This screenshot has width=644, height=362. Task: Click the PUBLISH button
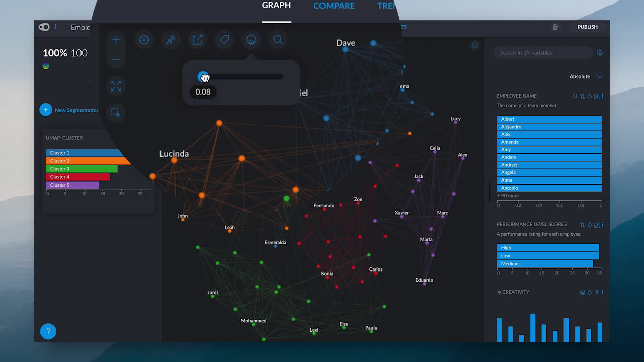point(587,27)
